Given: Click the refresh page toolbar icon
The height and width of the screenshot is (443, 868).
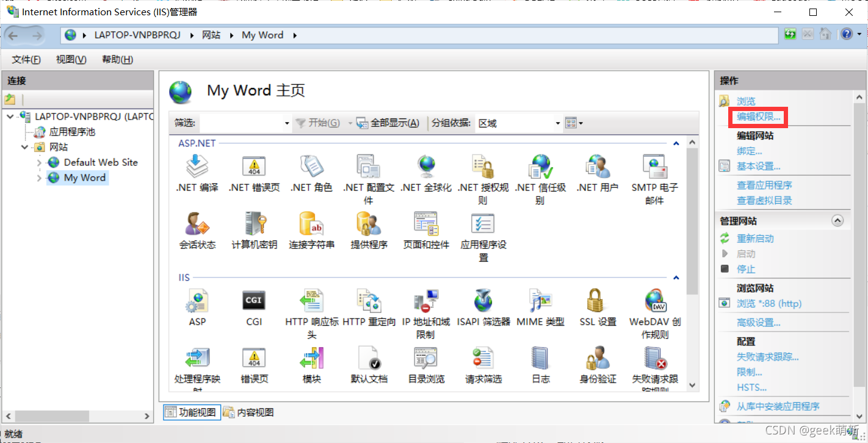Looking at the screenshot, I should tap(790, 34).
